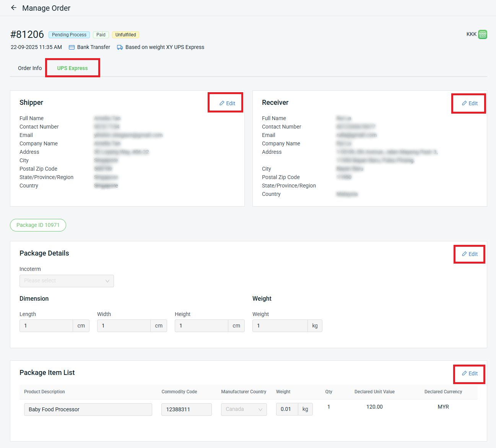Screen dimensions: 496x448
Task: Click the green KKK store icon
Action: pyautogui.click(x=482, y=34)
